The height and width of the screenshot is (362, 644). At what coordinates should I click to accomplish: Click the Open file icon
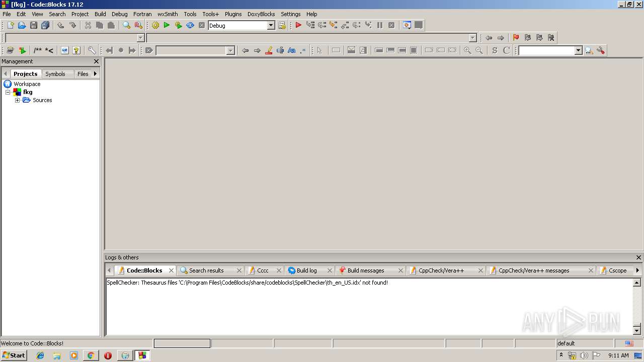(x=22, y=25)
